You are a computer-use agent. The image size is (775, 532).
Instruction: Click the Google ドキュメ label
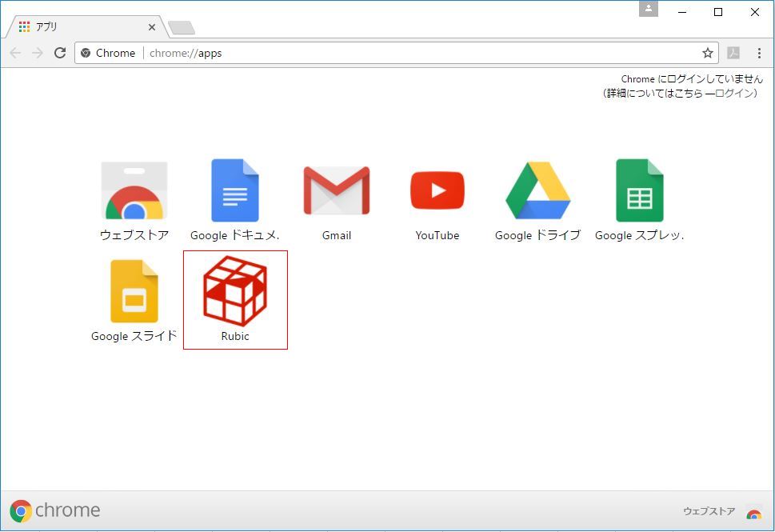[235, 235]
